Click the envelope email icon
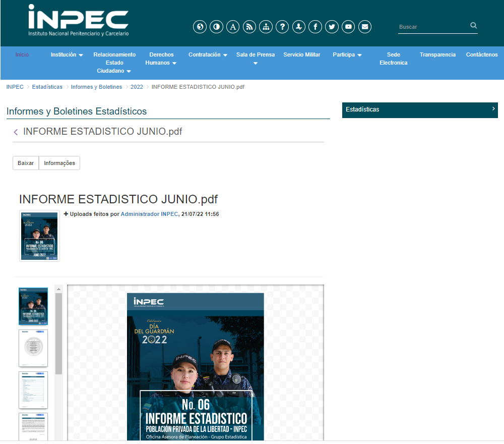Viewport: 504px width, 444px height. coord(365,27)
